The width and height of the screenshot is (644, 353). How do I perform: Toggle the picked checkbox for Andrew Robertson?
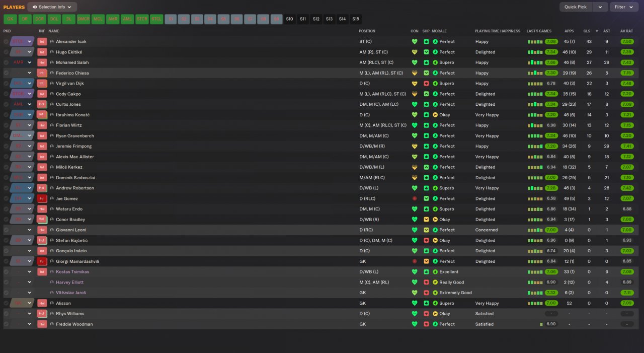tap(6, 188)
